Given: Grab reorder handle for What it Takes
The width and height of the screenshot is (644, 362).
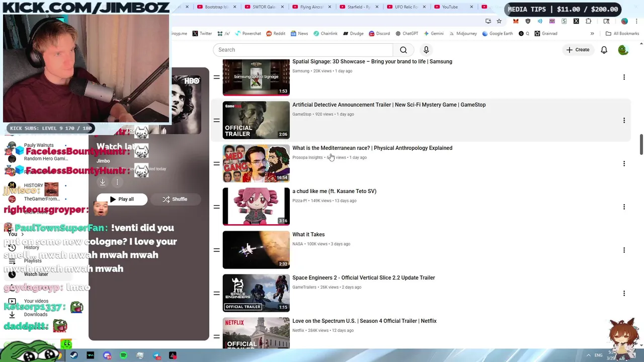Looking at the screenshot, I should [216, 250].
